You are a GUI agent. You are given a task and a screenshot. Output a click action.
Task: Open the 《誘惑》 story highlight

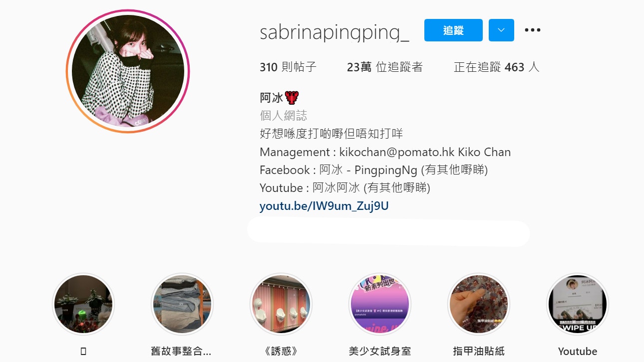(281, 304)
